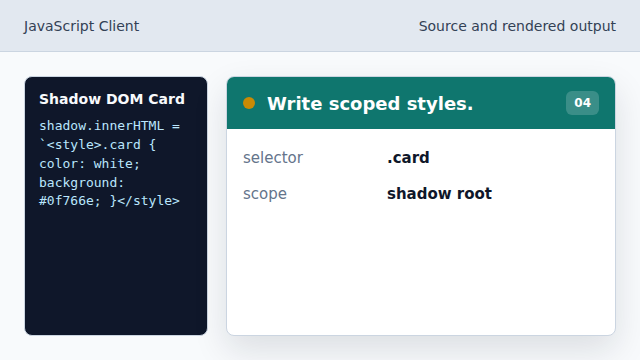
Task: Click the 04 step badge
Action: [582, 103]
